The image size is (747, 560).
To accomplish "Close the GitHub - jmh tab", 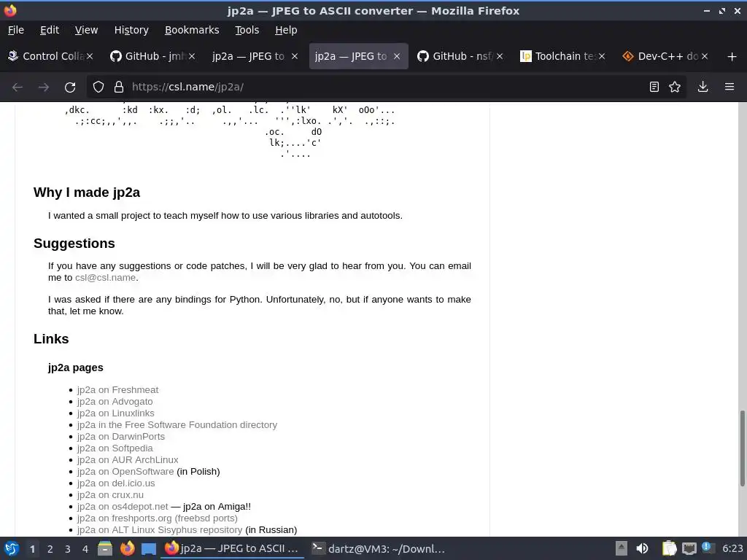I will pyautogui.click(x=192, y=56).
